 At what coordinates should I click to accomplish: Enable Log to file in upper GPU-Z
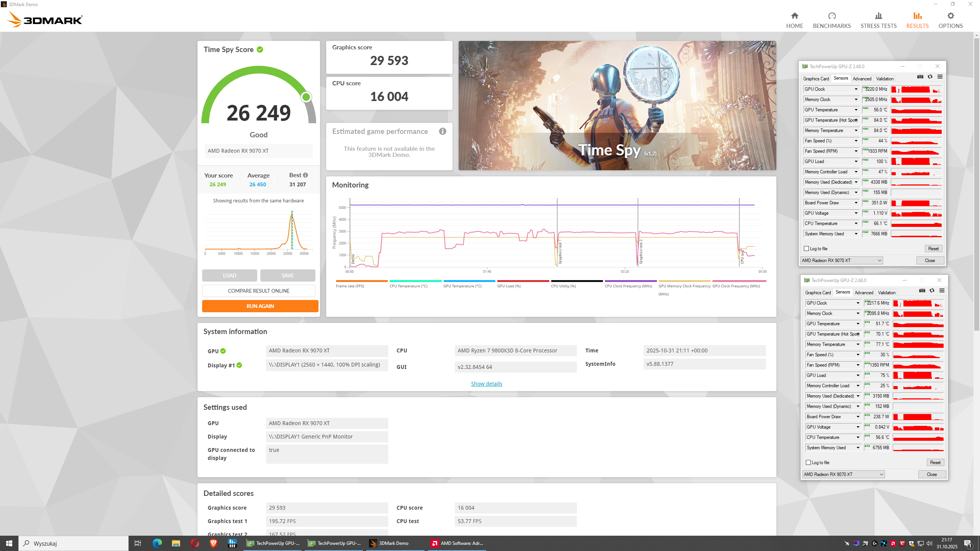click(x=807, y=249)
